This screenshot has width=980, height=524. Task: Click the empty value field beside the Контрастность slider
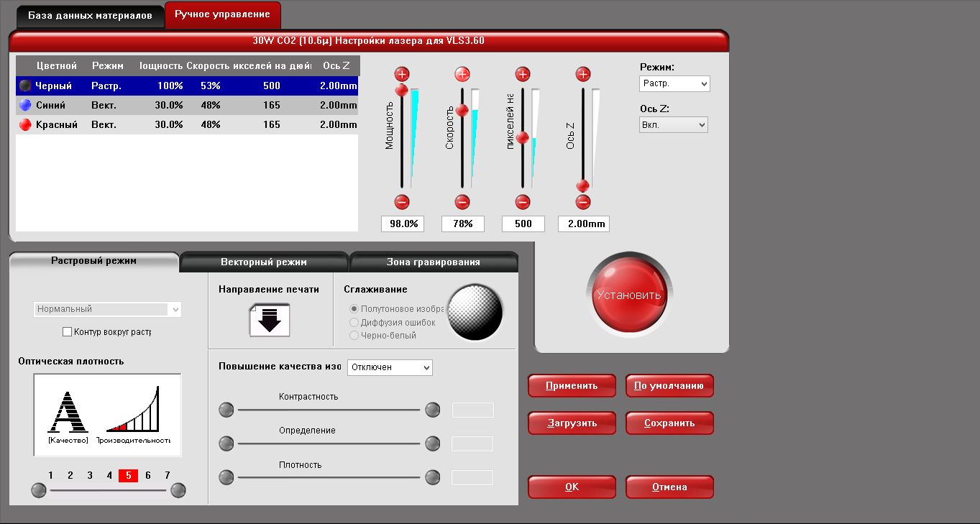click(472, 410)
